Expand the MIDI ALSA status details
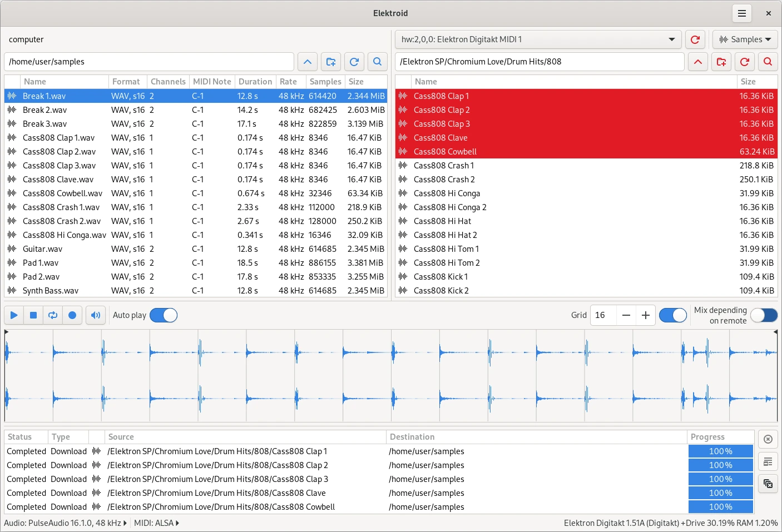This screenshot has height=532, width=782. 156,523
